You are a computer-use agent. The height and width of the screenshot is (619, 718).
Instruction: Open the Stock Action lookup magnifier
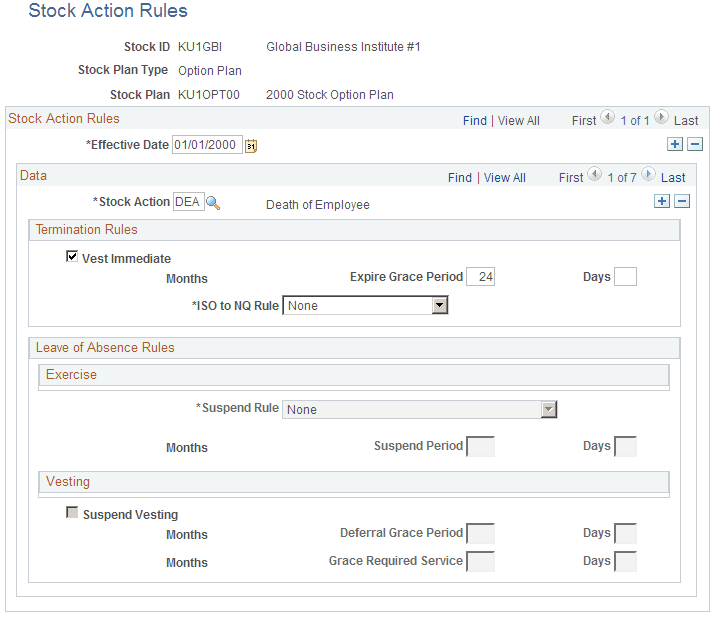pos(213,202)
